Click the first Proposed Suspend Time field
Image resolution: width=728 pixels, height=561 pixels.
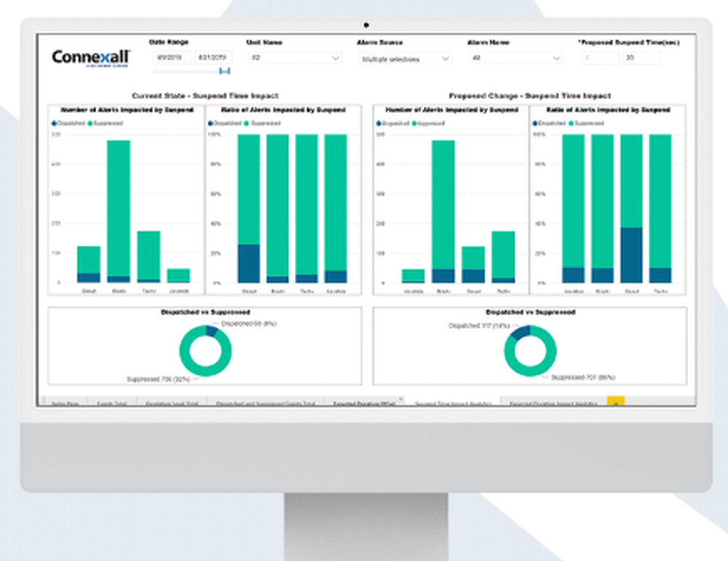pyautogui.click(x=601, y=58)
